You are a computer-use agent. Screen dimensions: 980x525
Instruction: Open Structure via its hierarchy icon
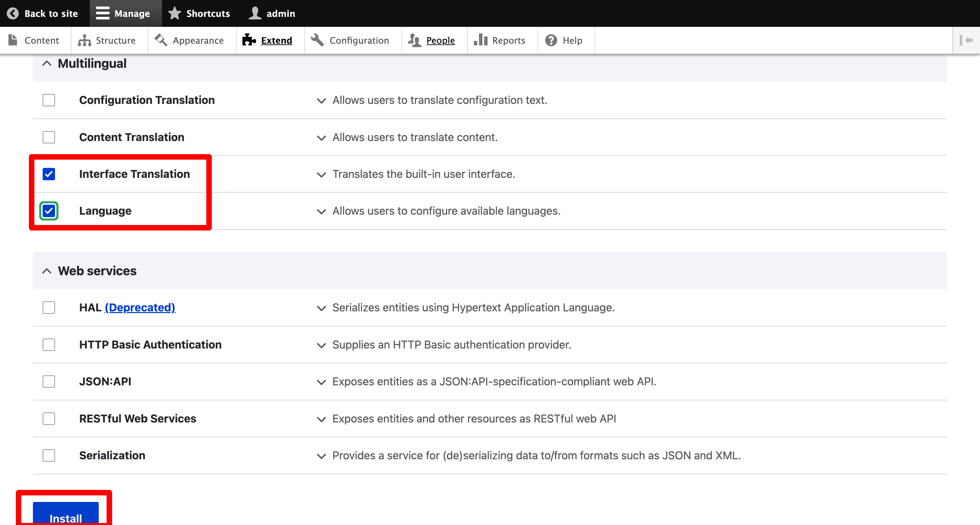(x=84, y=40)
